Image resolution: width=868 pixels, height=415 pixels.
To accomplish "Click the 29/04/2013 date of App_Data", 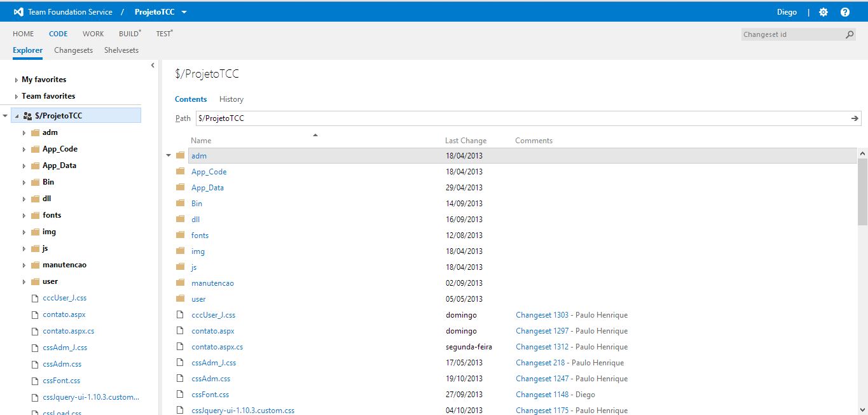I will tap(464, 187).
